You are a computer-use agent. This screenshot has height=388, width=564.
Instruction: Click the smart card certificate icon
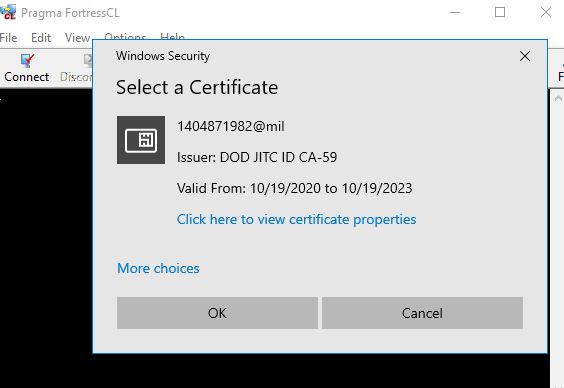tap(141, 140)
